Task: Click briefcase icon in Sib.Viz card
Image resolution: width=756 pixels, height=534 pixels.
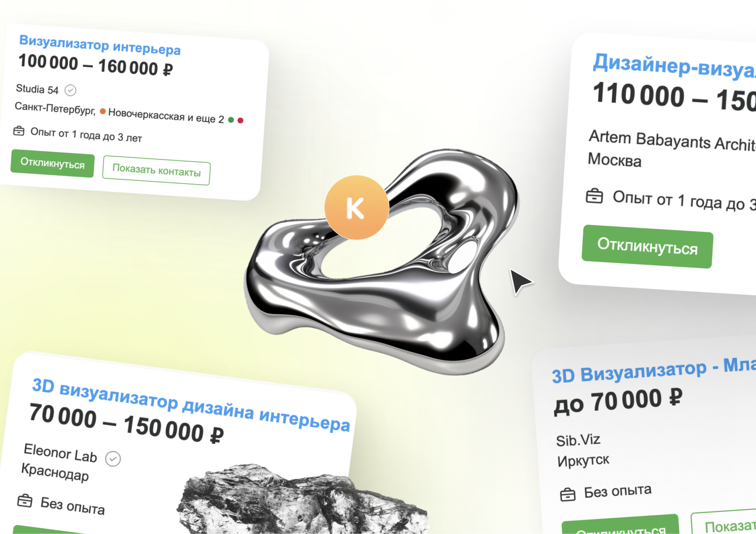Action: click(x=568, y=494)
